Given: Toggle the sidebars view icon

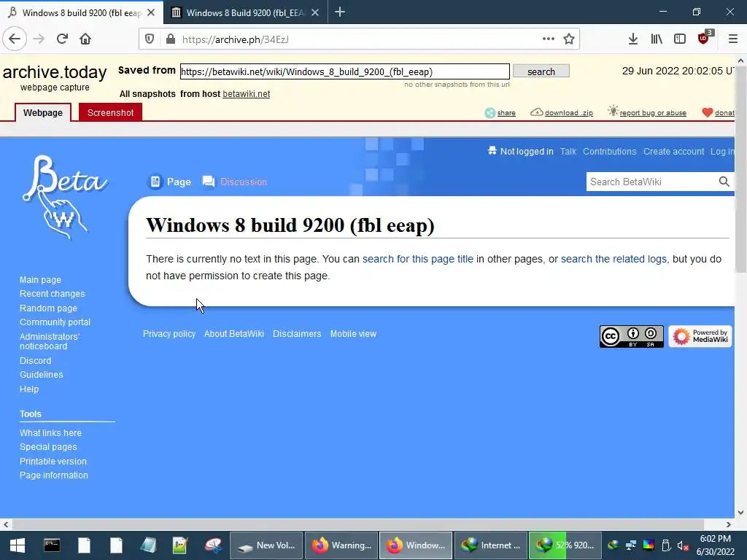Looking at the screenshot, I should coord(680,39).
